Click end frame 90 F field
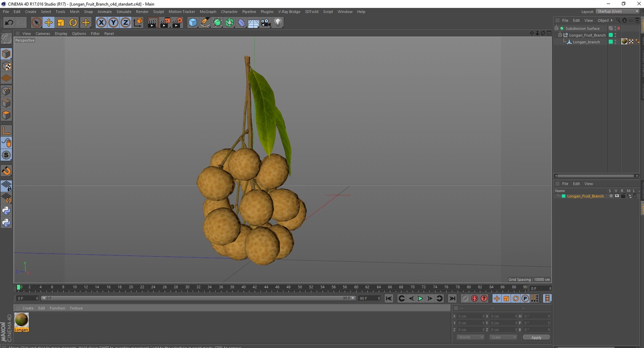The width and height of the screenshot is (644, 348). [x=369, y=298]
